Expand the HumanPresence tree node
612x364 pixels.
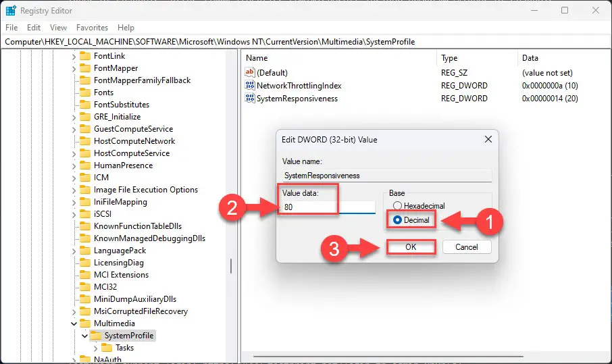click(x=74, y=166)
